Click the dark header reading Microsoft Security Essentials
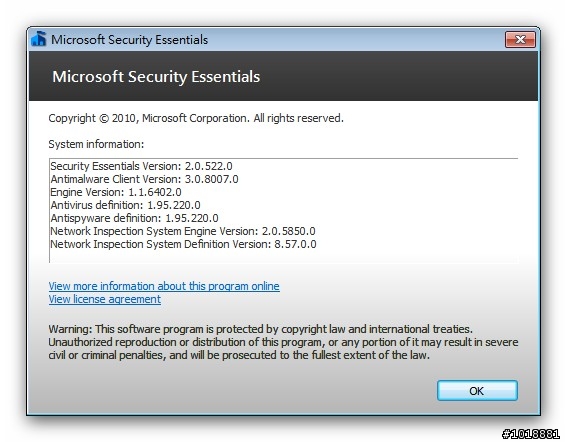Screen dimensions: 567x442 pos(284,76)
